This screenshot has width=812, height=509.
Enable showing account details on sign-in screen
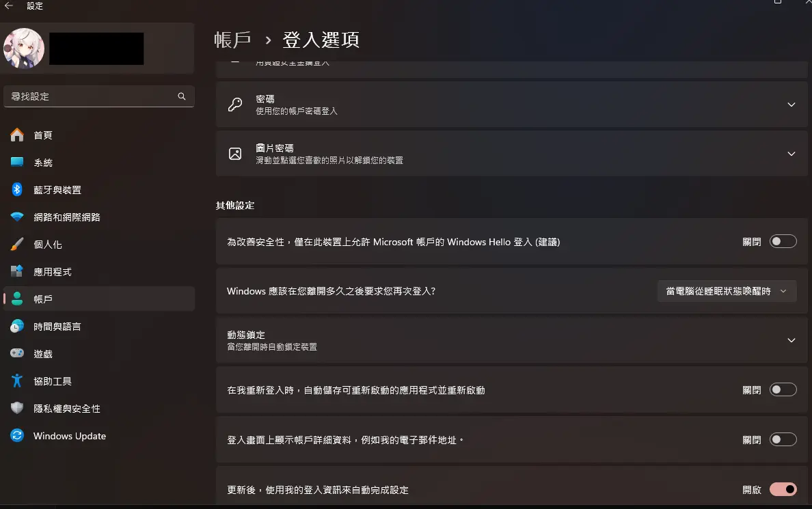783,439
